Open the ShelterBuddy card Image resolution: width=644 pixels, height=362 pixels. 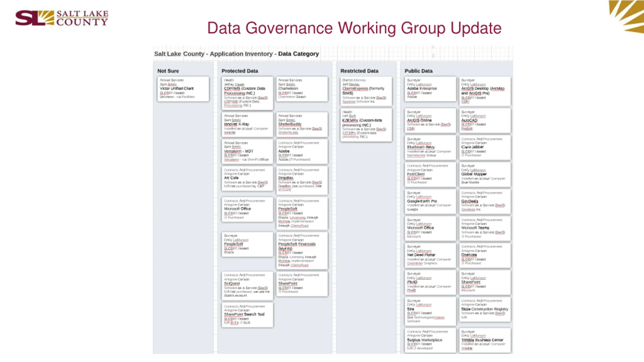pos(302,124)
